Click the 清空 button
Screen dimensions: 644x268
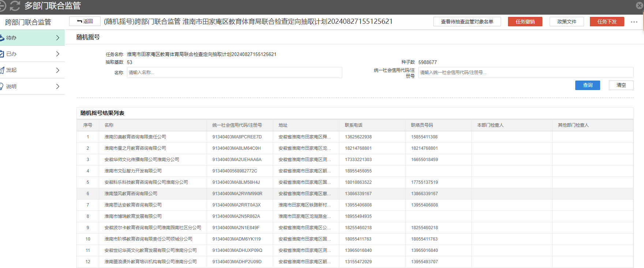point(621,85)
